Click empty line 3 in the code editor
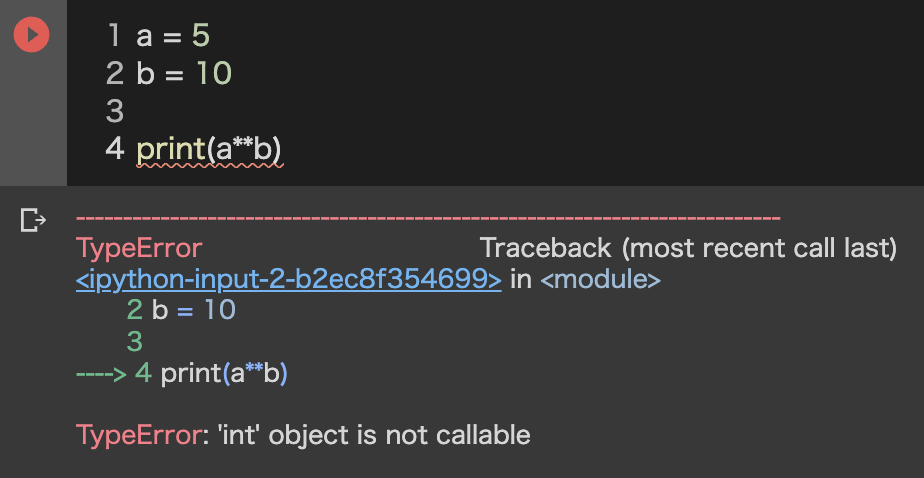The width and height of the screenshot is (924, 478). point(300,111)
